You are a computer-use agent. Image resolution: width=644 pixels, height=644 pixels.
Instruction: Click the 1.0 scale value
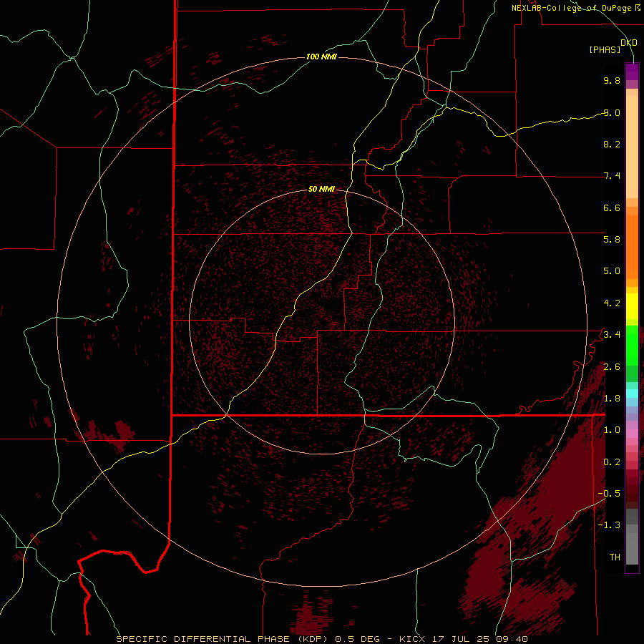pyautogui.click(x=612, y=430)
